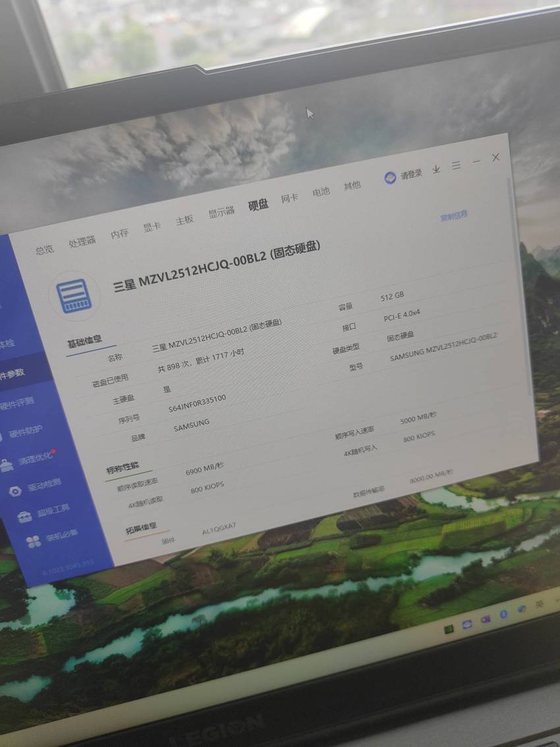Click the 英 input method indicator in taskbar
This screenshot has height=747, width=560.
click(539, 604)
